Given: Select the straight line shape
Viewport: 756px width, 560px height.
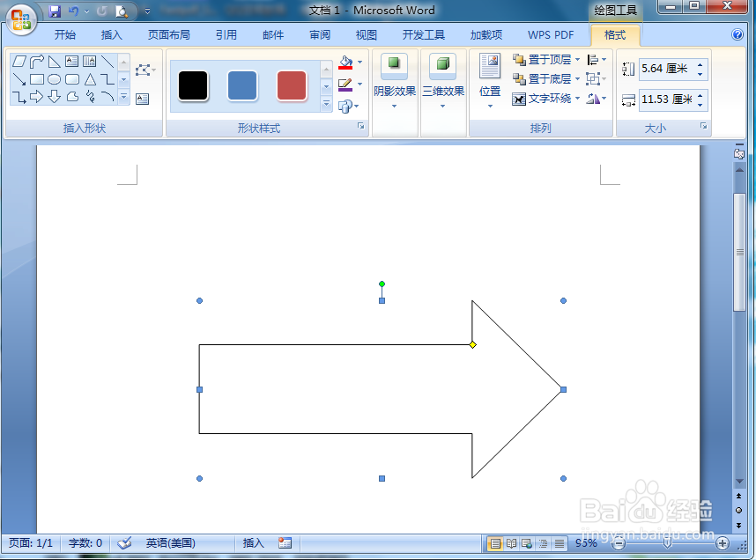Looking at the screenshot, I should [x=107, y=62].
